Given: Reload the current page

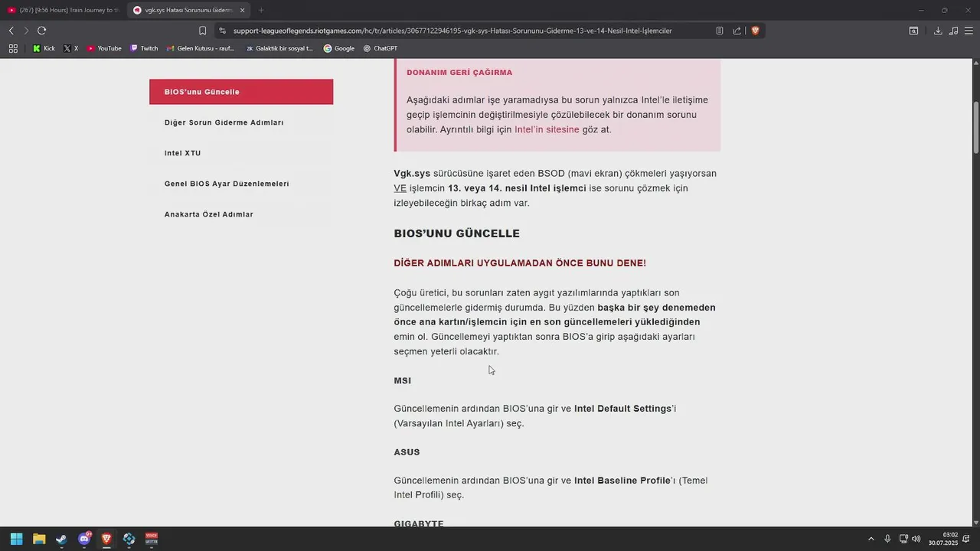Looking at the screenshot, I should point(42,31).
